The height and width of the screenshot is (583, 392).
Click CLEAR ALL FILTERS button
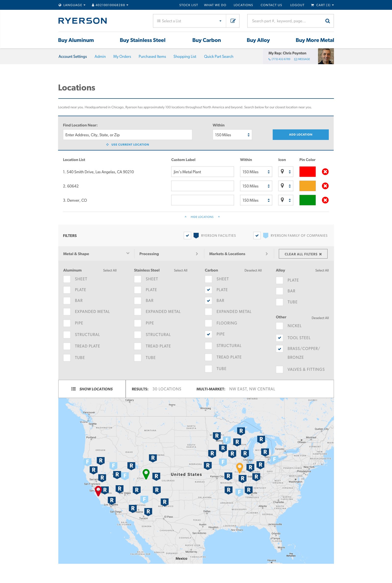click(x=303, y=254)
